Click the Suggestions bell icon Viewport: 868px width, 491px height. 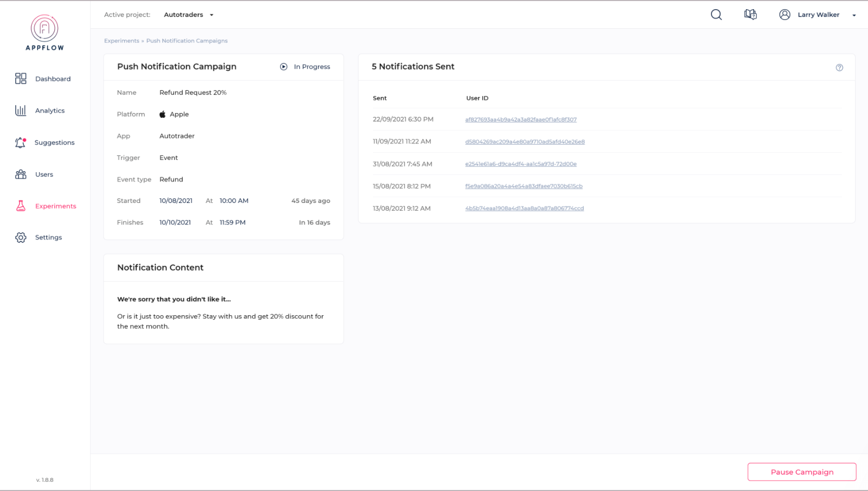coord(21,142)
